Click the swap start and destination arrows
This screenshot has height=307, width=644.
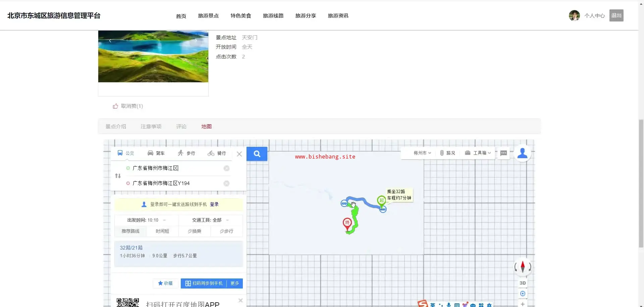(118, 176)
